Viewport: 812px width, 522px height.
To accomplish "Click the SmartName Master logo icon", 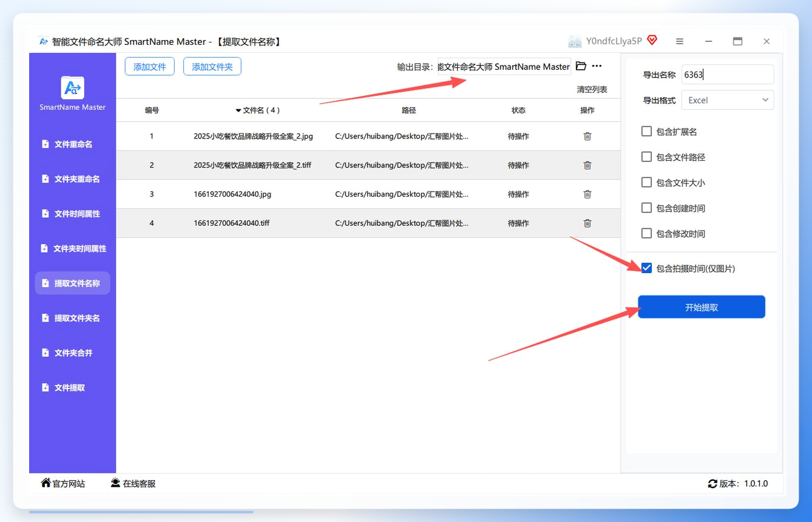I will [73, 88].
